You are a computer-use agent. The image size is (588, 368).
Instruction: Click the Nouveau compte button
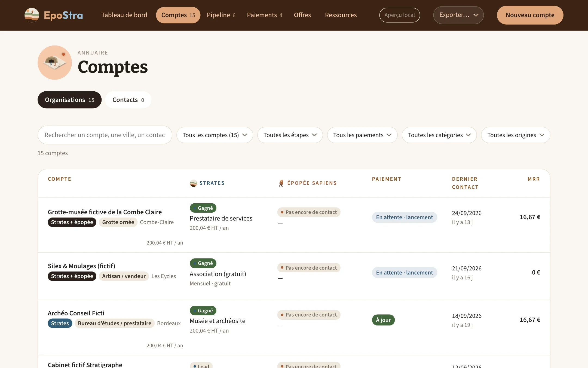(x=530, y=15)
